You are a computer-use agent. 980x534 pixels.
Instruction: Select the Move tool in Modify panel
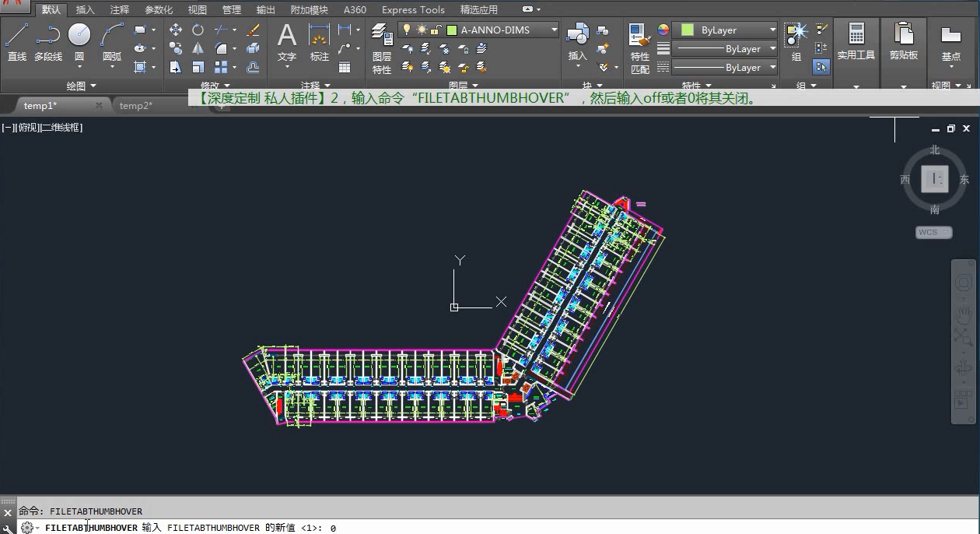176,30
